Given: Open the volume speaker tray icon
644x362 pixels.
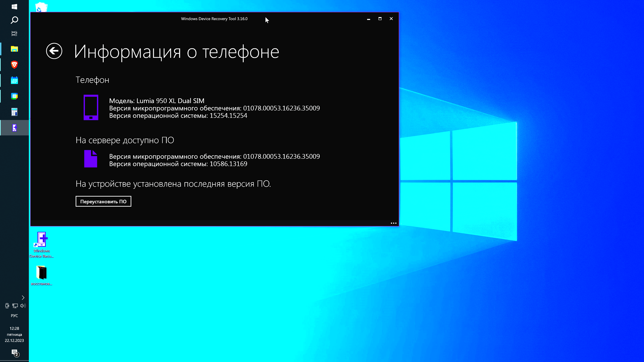Looking at the screenshot, I should pos(23,306).
